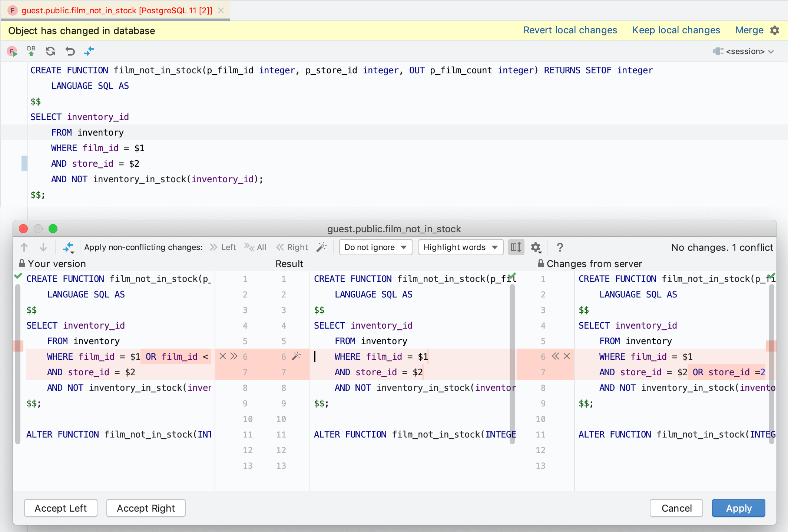The height and width of the screenshot is (532, 788).
Task: Click the refresh from database icon
Action: 50,51
